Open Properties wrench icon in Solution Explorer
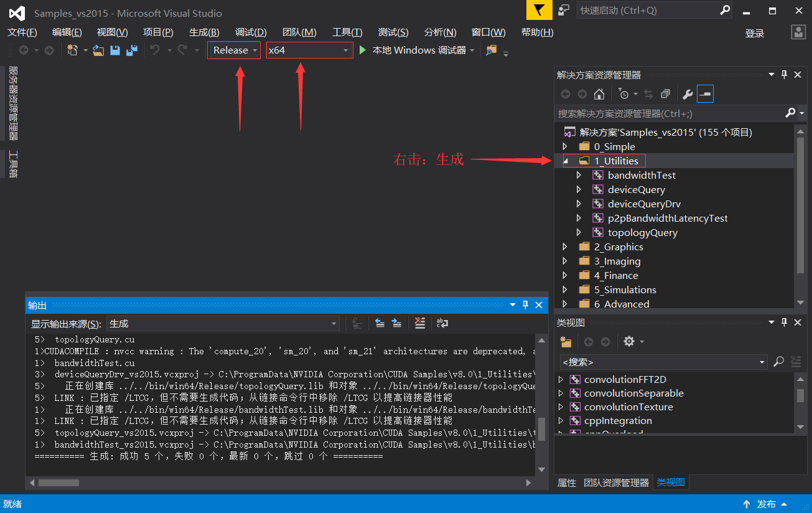The image size is (812, 513). (x=688, y=94)
